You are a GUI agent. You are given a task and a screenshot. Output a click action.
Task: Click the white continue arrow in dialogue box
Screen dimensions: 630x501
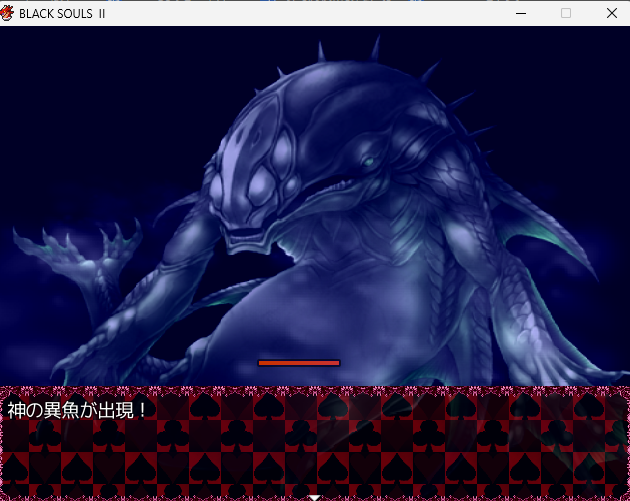(315, 498)
